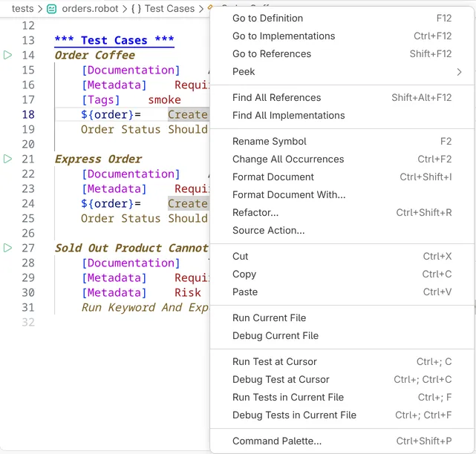Select Find All Implementations
476x454 pixels.
(x=342, y=116)
